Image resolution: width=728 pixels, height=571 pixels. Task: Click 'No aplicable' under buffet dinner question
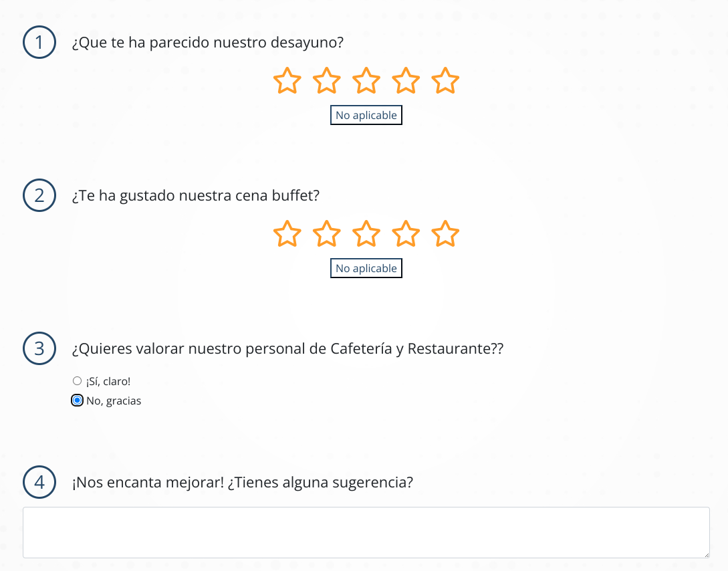point(366,268)
